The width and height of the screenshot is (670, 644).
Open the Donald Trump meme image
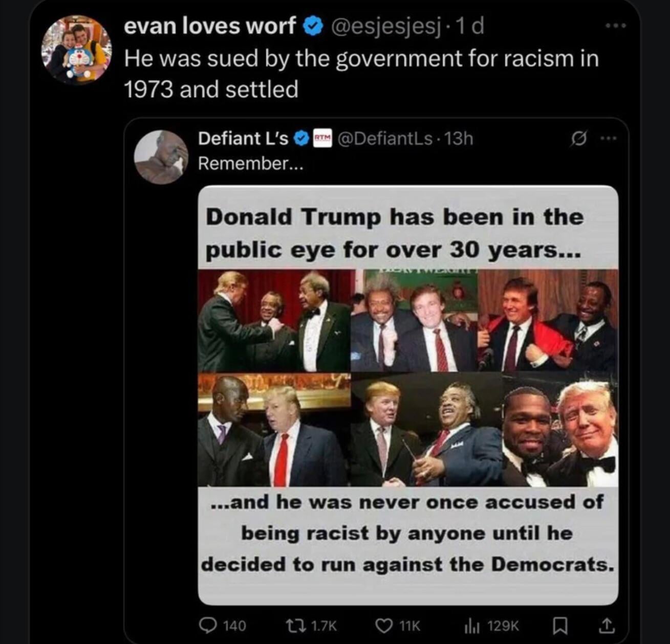click(408, 395)
